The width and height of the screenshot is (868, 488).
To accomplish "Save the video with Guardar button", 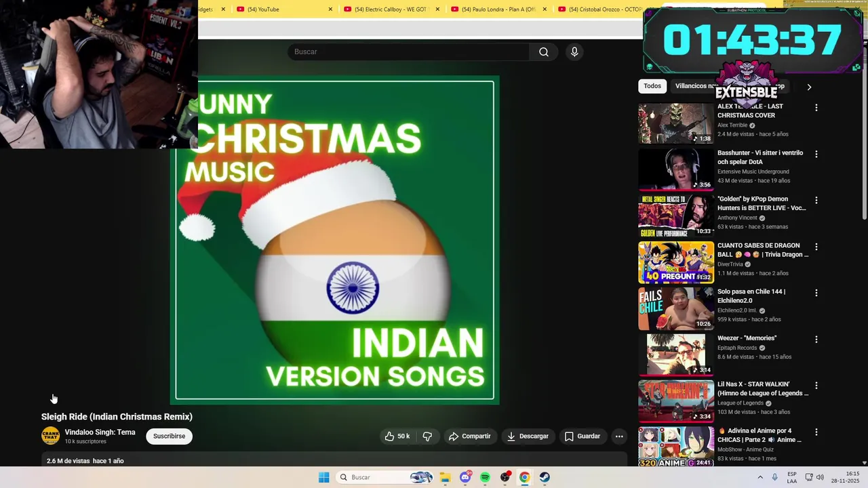I will 583,436.
